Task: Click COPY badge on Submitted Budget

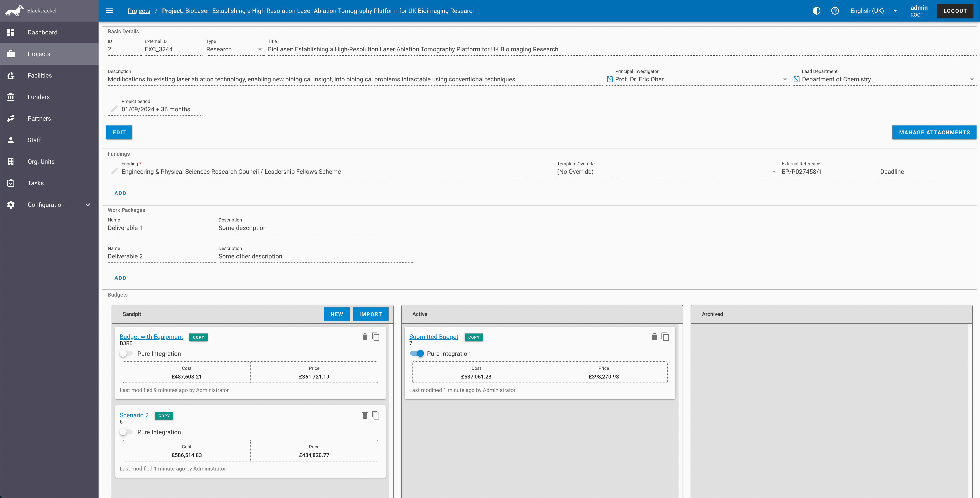Action: point(474,337)
